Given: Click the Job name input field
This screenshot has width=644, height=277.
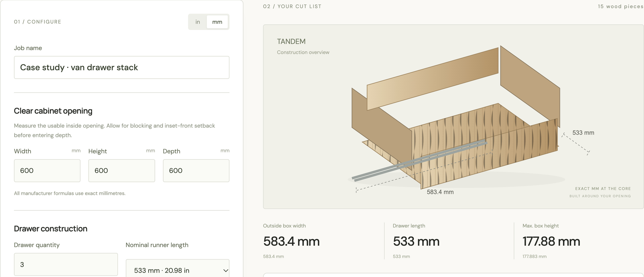Looking at the screenshot, I should coord(122,67).
